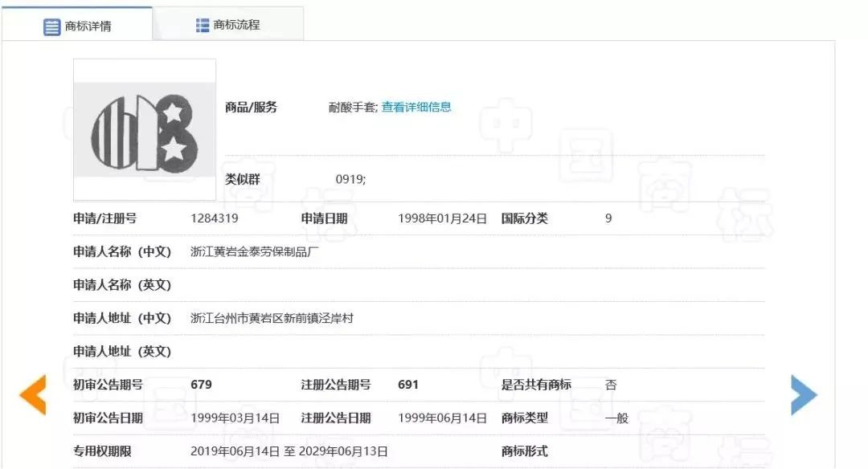Screen dimensions: 868x469
Task: Open the 查看详细信息 link
Action: [416, 105]
